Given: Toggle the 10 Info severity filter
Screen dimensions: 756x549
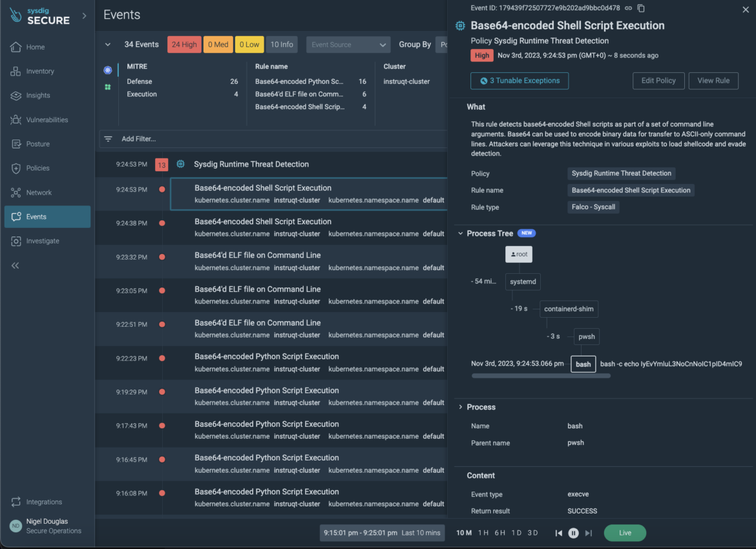Looking at the screenshot, I should tap(282, 45).
